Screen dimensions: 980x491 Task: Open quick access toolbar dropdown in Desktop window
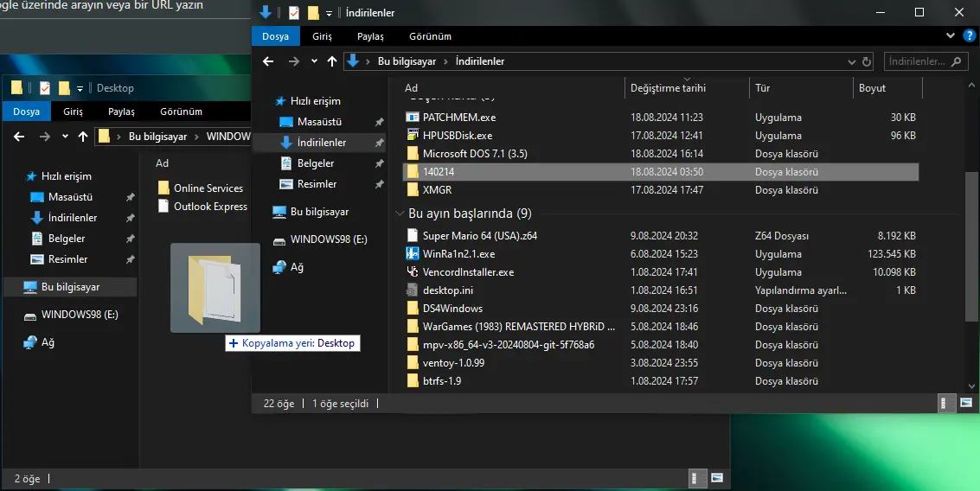[80, 88]
